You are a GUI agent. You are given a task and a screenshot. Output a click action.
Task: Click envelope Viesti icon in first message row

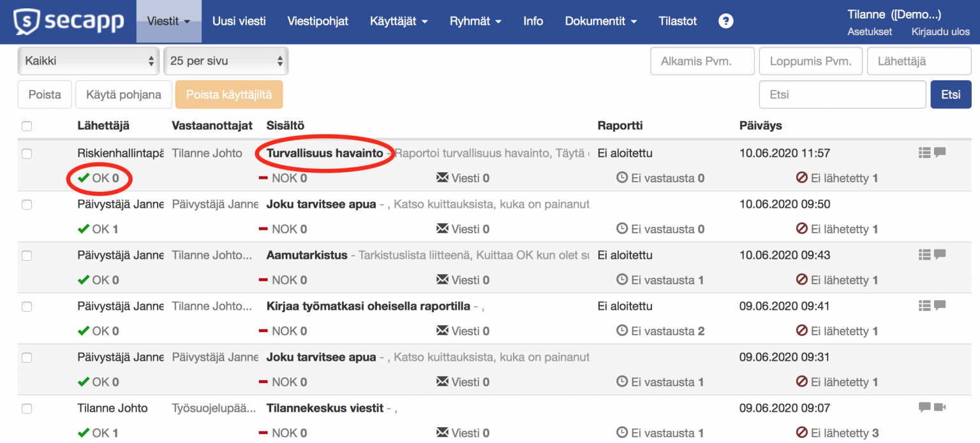click(x=442, y=178)
